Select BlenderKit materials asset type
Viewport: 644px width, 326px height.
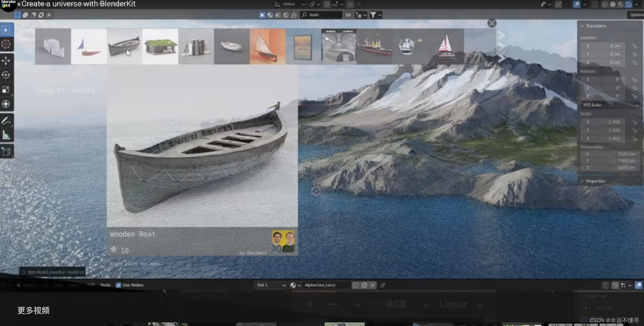click(270, 15)
